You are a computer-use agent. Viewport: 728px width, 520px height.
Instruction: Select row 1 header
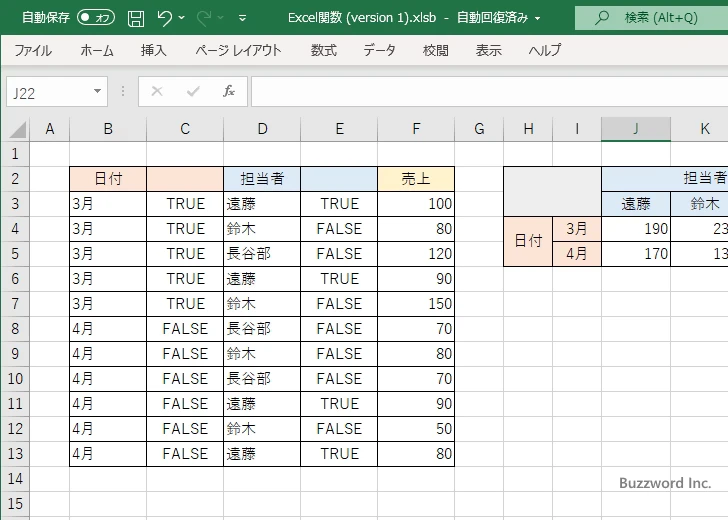coord(15,154)
